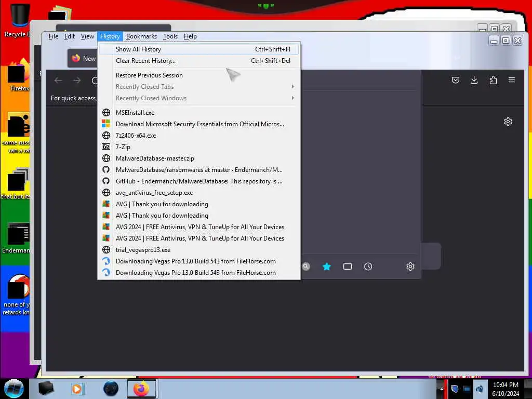Viewport: 532px width, 399px height.
Task: Open 7-Zip history entry
Action: (x=199, y=147)
